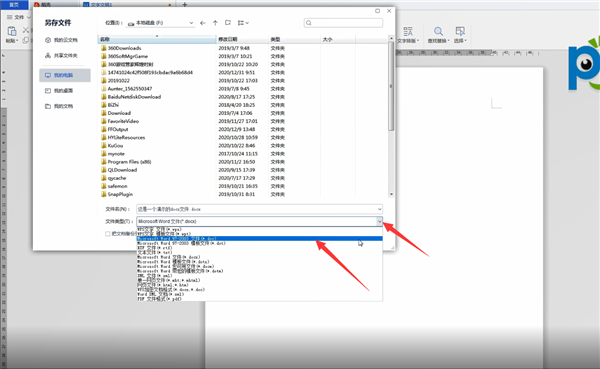Select Microsoft Word 97-2003 模板文件(*.dot) option
The image size is (600, 369).
pyautogui.click(x=259, y=243)
